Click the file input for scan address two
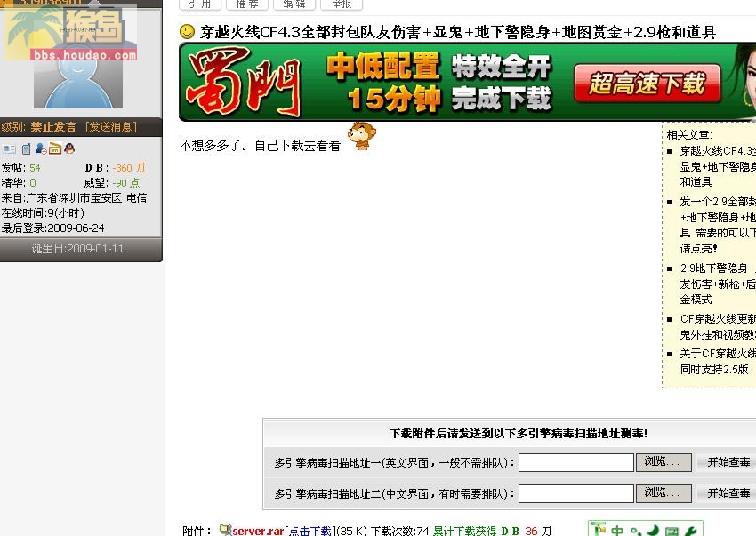 pos(576,493)
